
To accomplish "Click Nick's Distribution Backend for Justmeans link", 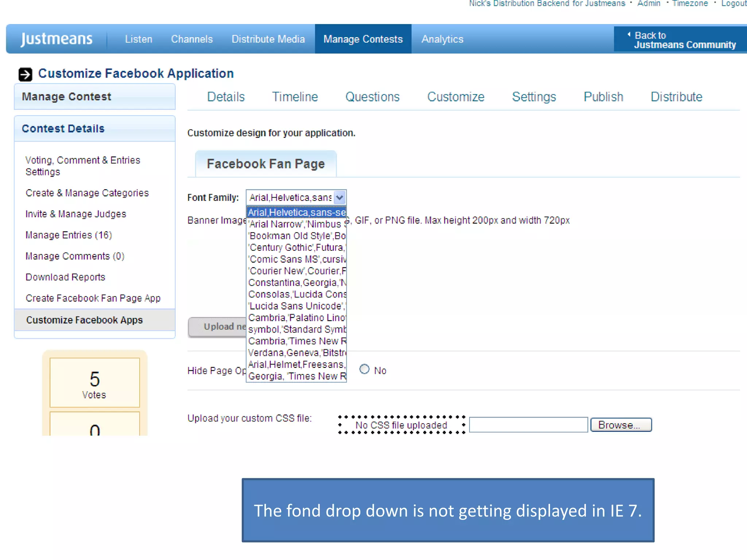I will (x=547, y=4).
